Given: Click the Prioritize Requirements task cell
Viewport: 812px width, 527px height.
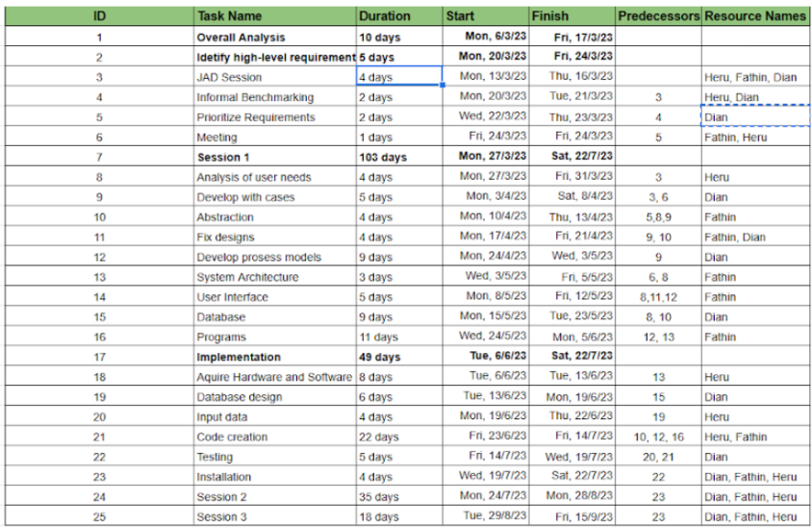Looking at the screenshot, I should click(x=275, y=117).
